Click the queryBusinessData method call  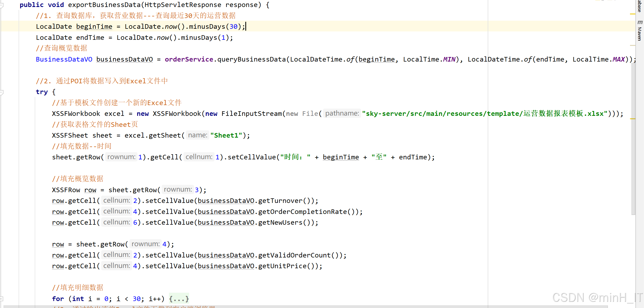tap(252, 59)
